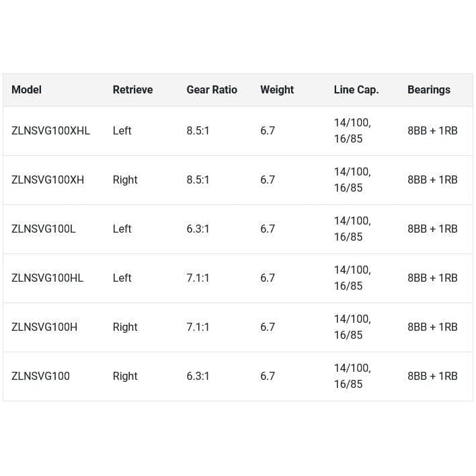Select the line capacity for ZLNSVG100HL

pyautogui.click(x=352, y=278)
